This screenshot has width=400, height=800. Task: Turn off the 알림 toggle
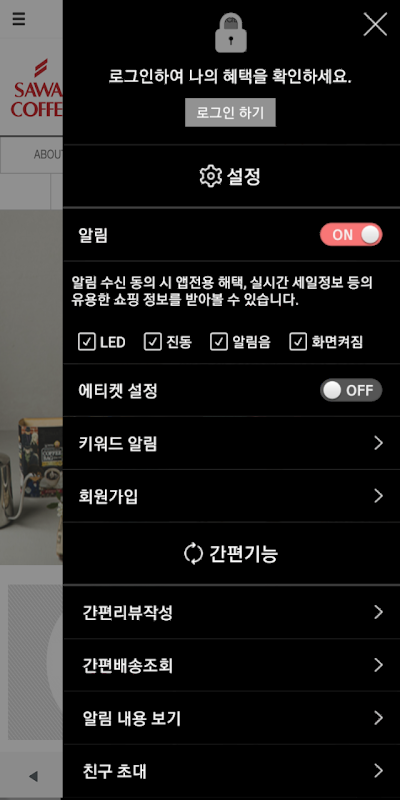click(351, 235)
